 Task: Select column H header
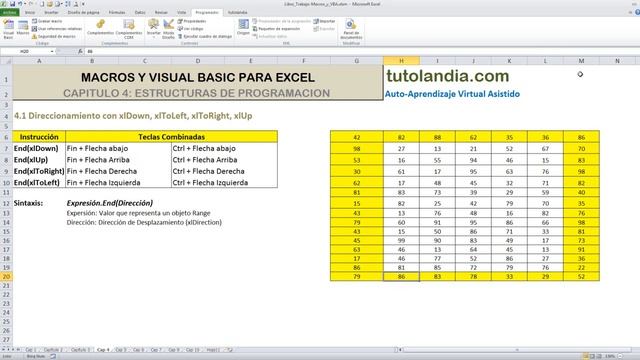click(401, 61)
